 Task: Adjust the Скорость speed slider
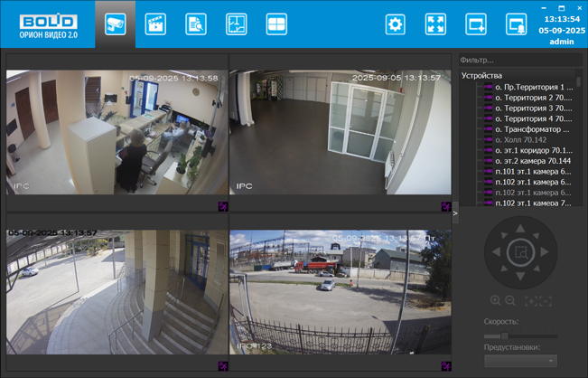504,336
